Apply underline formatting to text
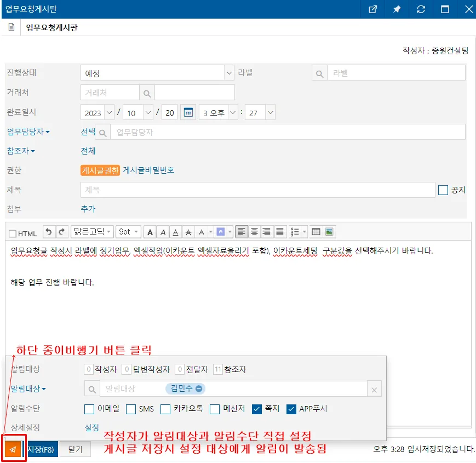Viewport: 476px width, 463px height. (x=175, y=232)
